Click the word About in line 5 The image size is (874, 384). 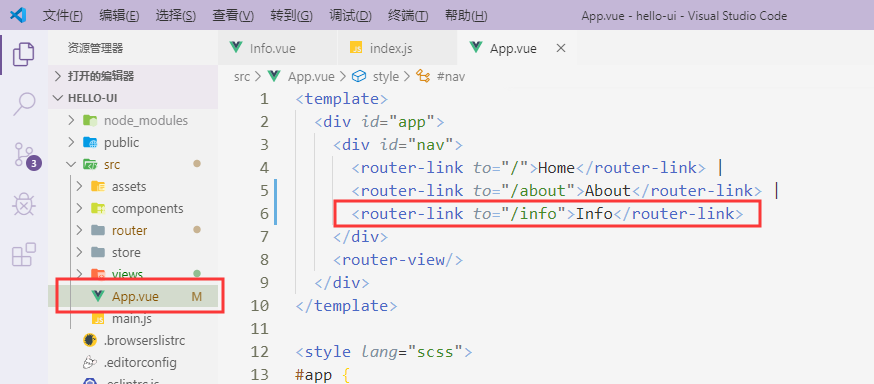608,191
